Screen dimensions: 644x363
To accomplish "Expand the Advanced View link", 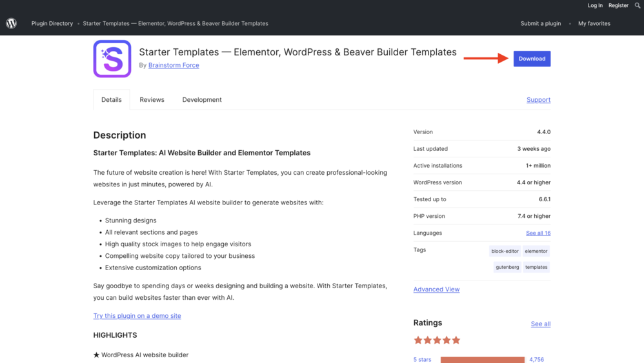I will (x=436, y=289).
